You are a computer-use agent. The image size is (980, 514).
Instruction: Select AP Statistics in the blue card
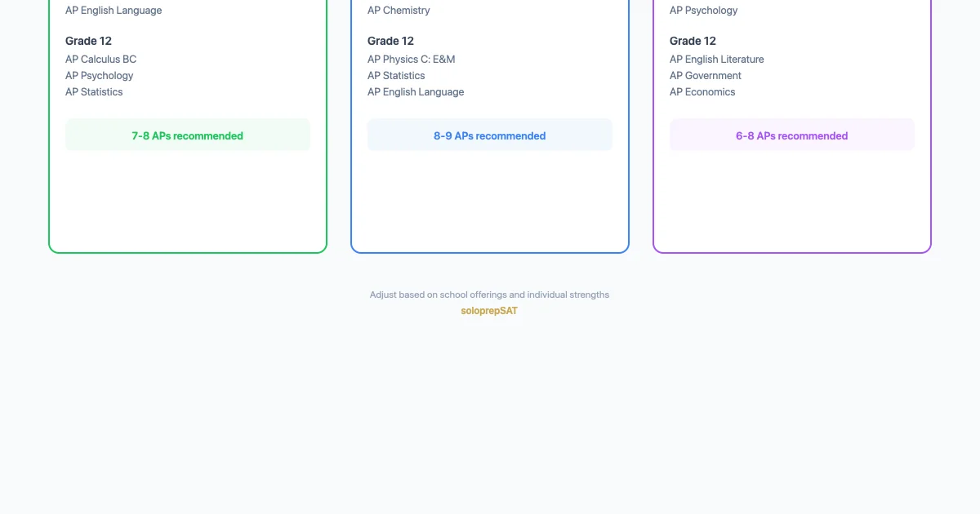pos(396,76)
